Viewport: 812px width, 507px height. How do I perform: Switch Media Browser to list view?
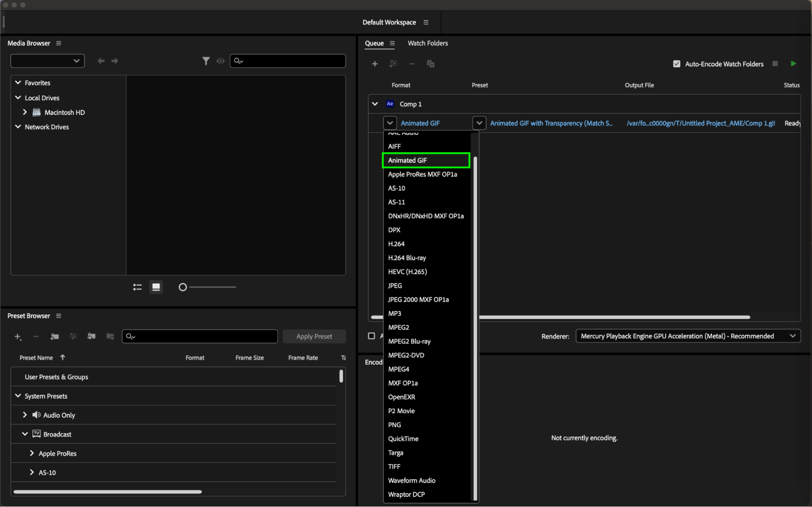point(137,287)
